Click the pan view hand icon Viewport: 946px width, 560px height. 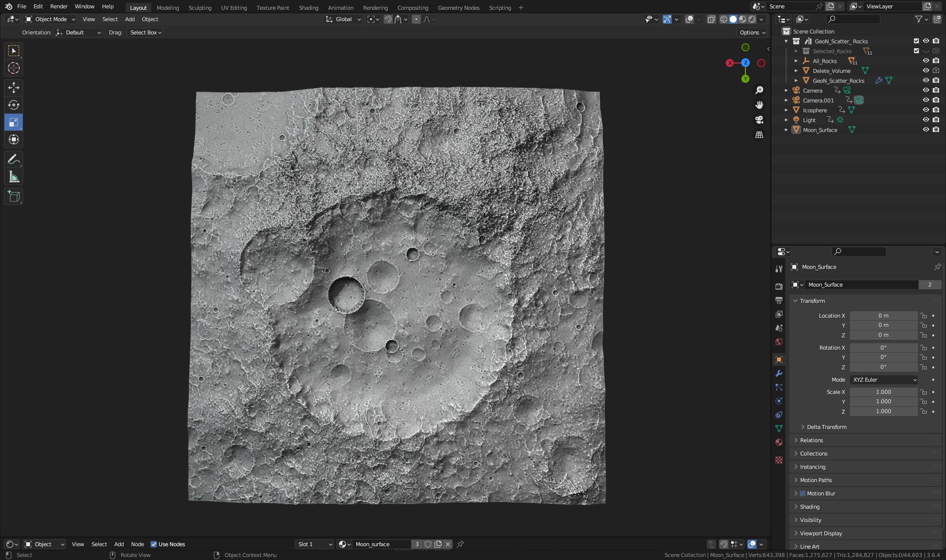(x=759, y=105)
